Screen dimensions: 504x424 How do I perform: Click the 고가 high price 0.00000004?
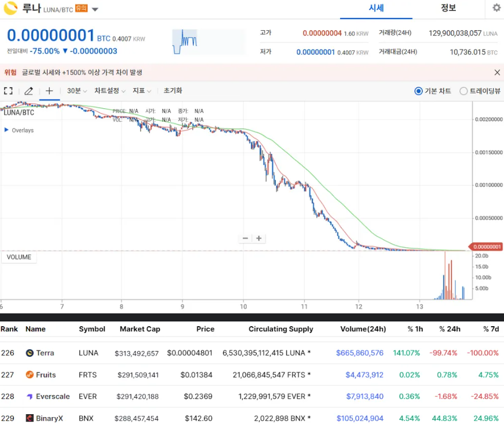click(322, 33)
